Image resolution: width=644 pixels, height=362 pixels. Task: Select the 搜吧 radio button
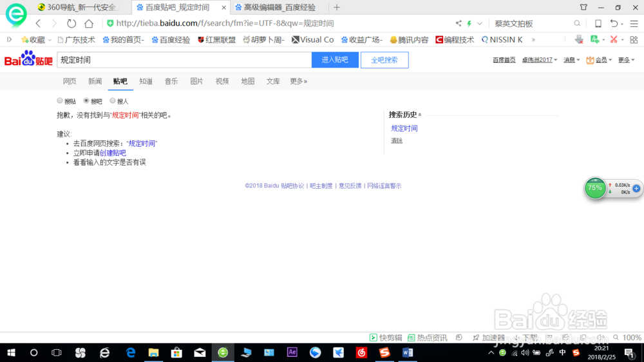click(86, 100)
